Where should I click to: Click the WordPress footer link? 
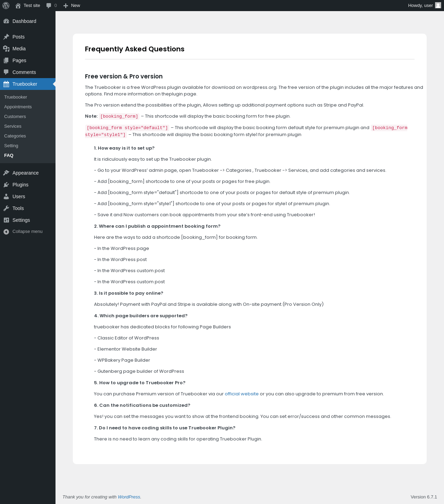click(x=129, y=497)
